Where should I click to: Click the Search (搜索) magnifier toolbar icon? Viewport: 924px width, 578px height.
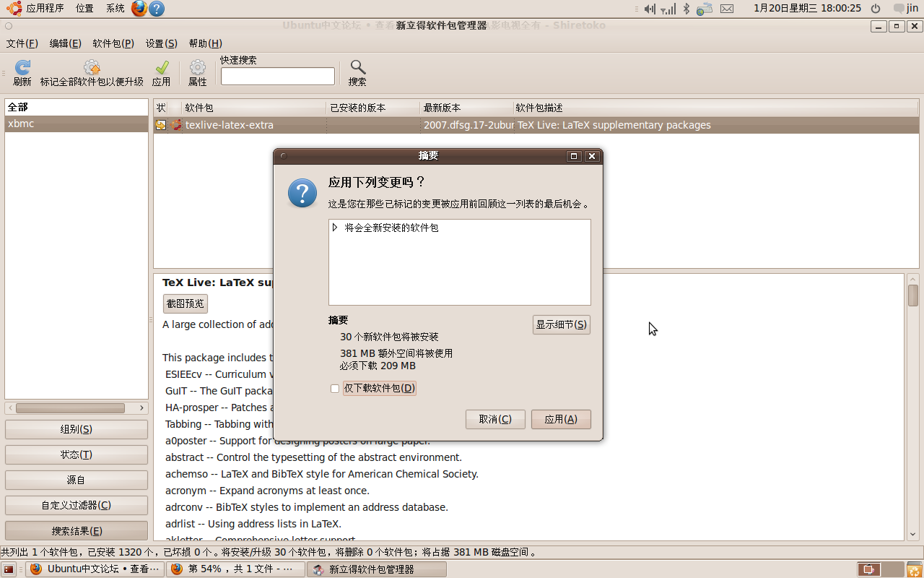coord(357,68)
